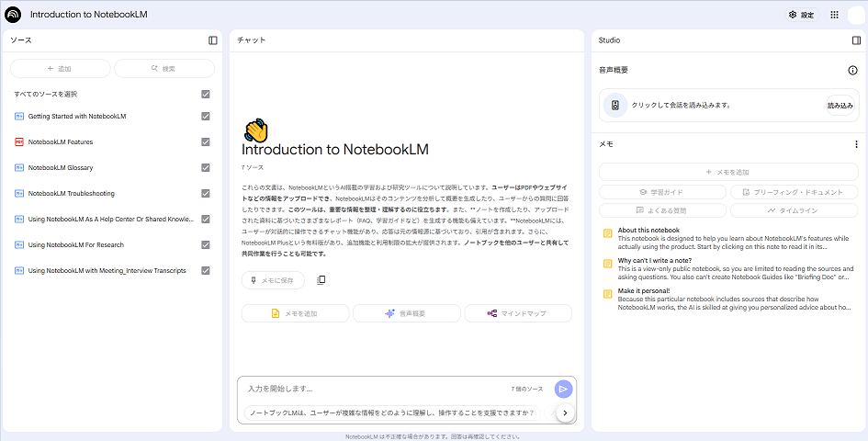Open the Make it personal! note
The width and height of the screenshot is (868, 441).
click(x=728, y=299)
